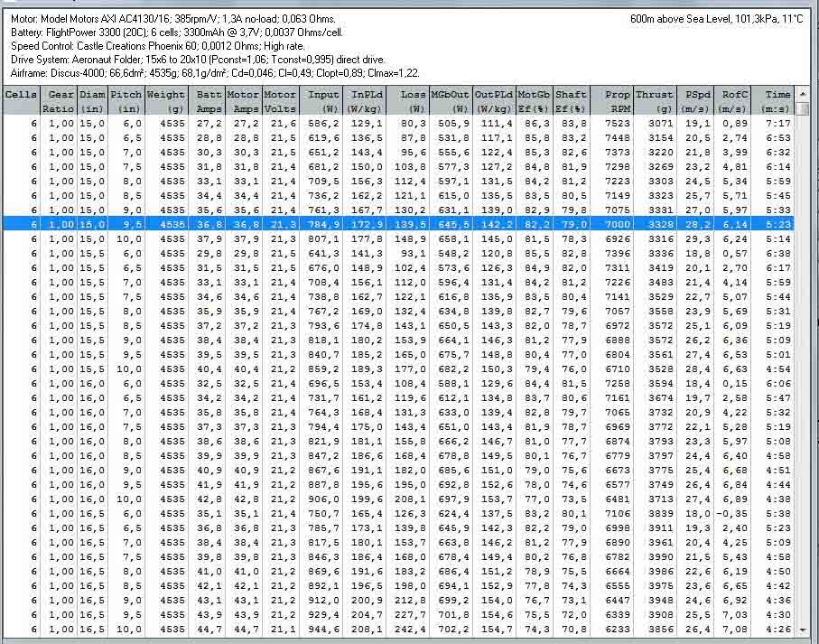This screenshot has width=819, height=644.
Task: Click the Motor Volts column header
Action: point(280,100)
